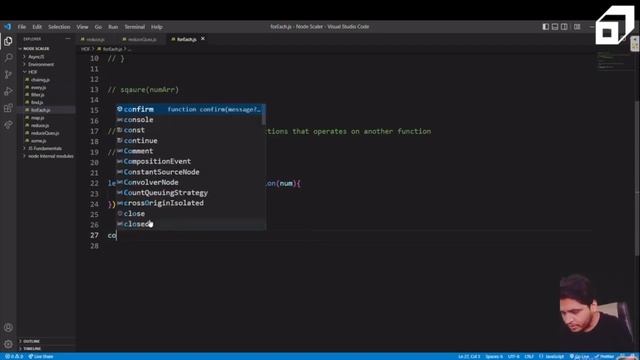Open map.js in the explorer

[x=37, y=118]
